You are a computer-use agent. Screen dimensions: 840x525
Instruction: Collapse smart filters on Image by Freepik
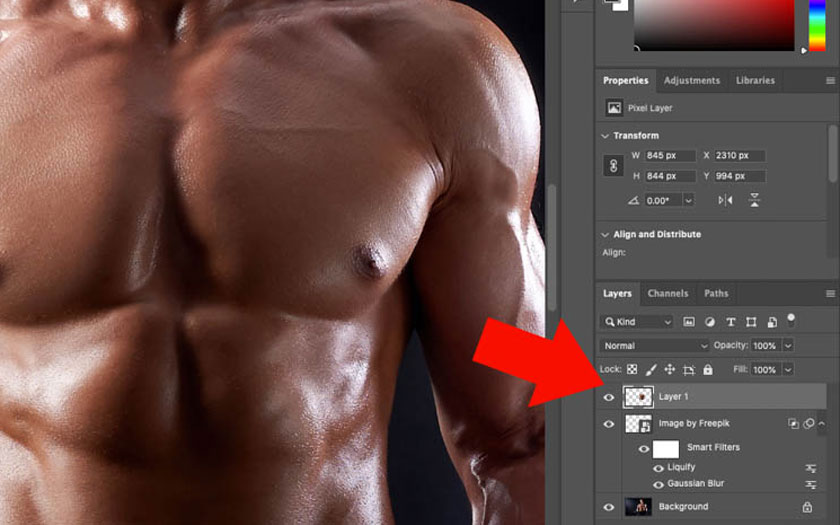click(821, 423)
